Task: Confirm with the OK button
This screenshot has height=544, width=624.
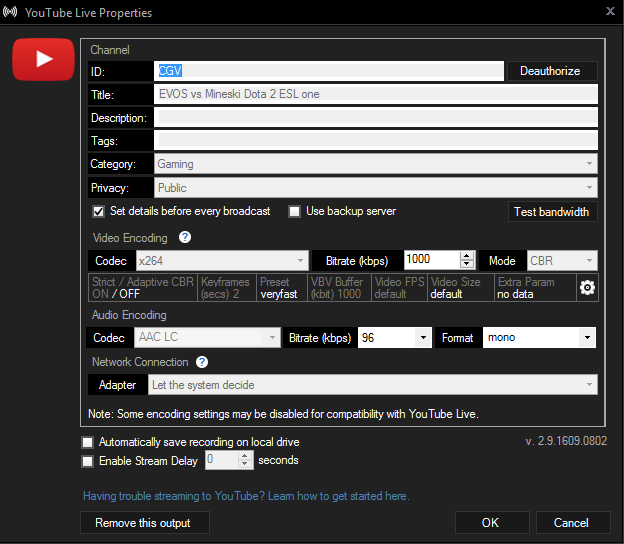Action: point(492,523)
